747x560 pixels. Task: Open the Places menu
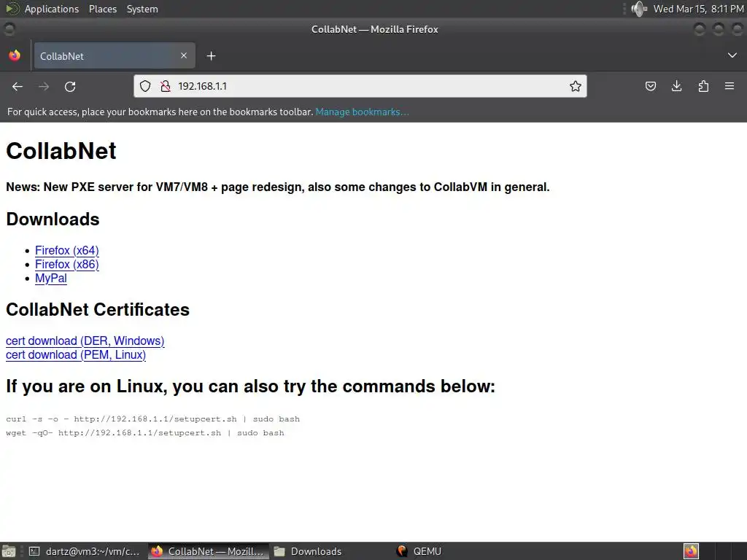[103, 9]
